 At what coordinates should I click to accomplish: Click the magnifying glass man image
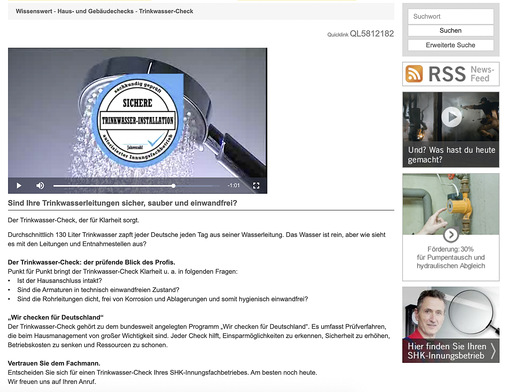(451, 313)
